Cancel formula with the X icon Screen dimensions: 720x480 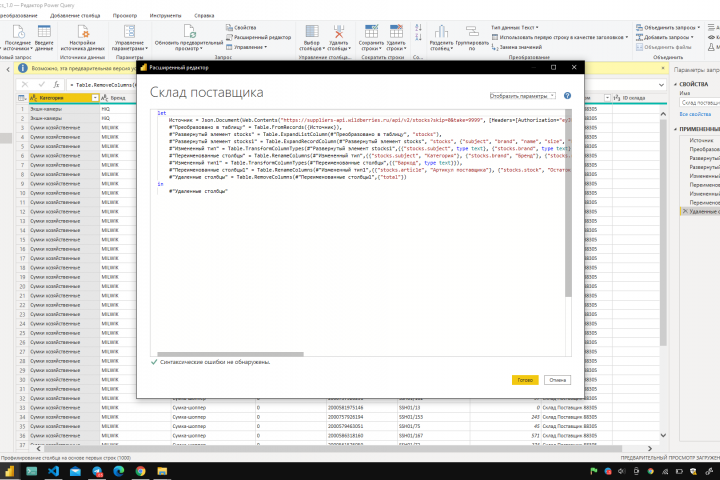coord(25,85)
